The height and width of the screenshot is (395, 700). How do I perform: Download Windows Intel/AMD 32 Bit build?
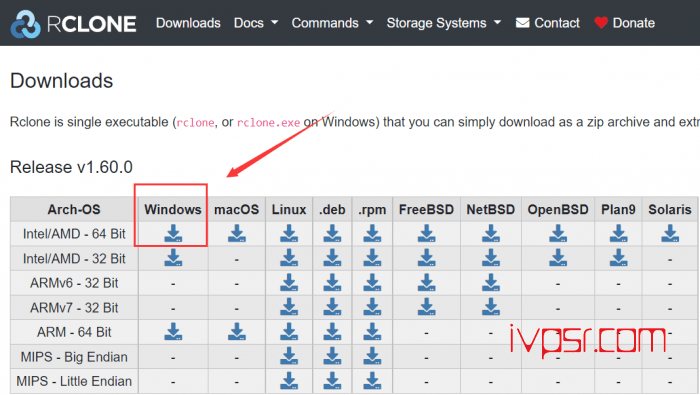(173, 258)
